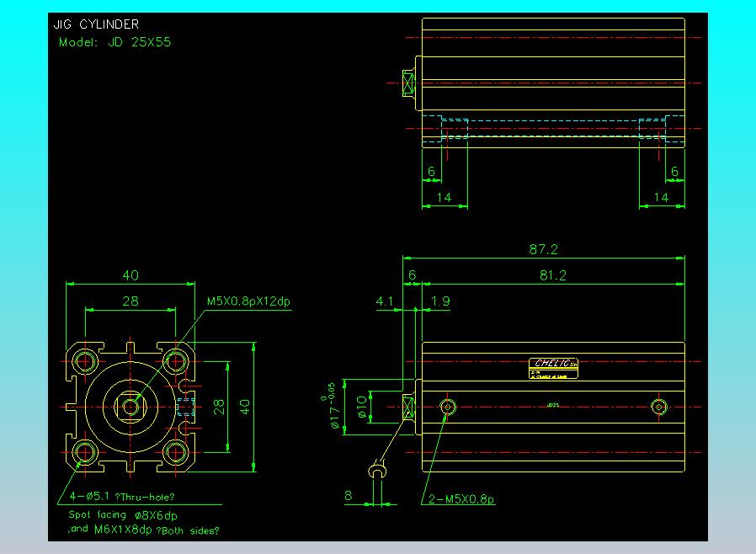Click the 87.2 overall length dimension
The height and width of the screenshot is (554, 756).
[x=543, y=249]
